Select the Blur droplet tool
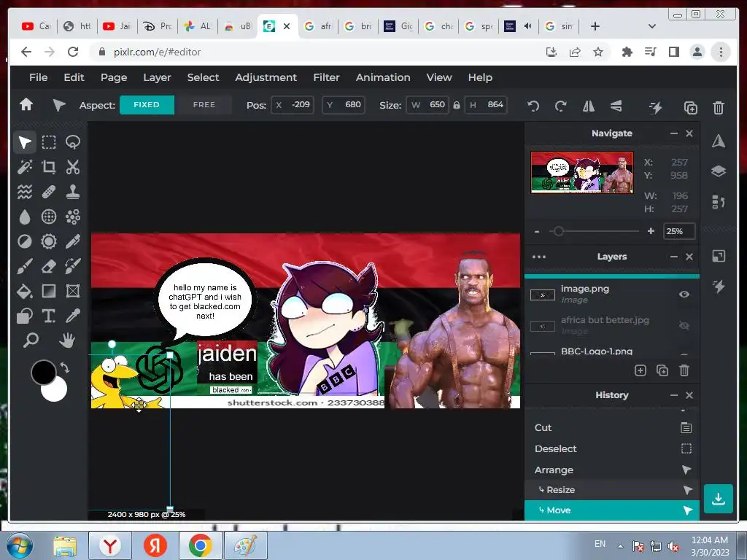 24,217
